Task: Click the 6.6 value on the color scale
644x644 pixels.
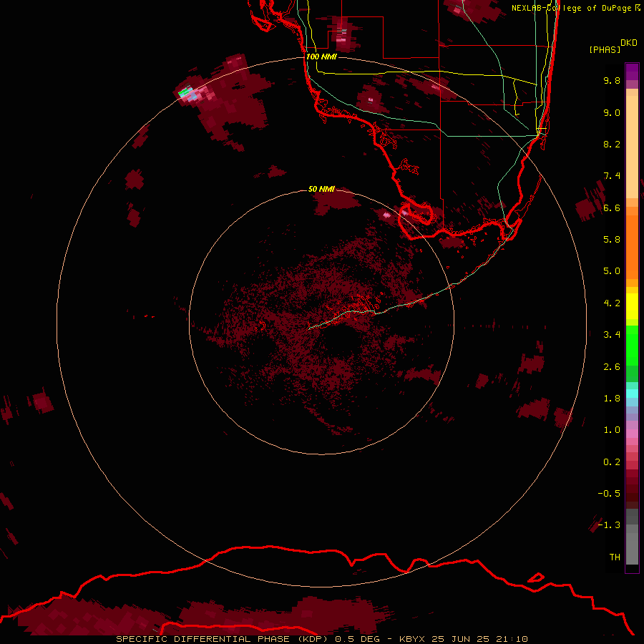Action: (612, 208)
